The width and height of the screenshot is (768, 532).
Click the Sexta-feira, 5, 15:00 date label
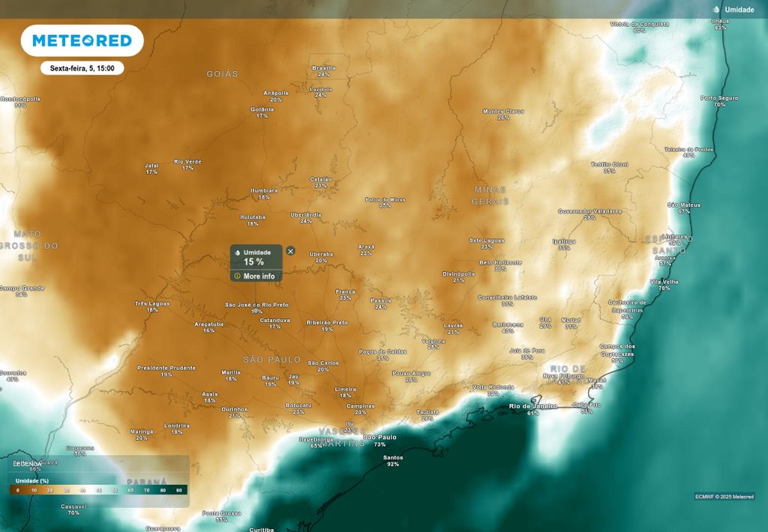[x=82, y=68]
